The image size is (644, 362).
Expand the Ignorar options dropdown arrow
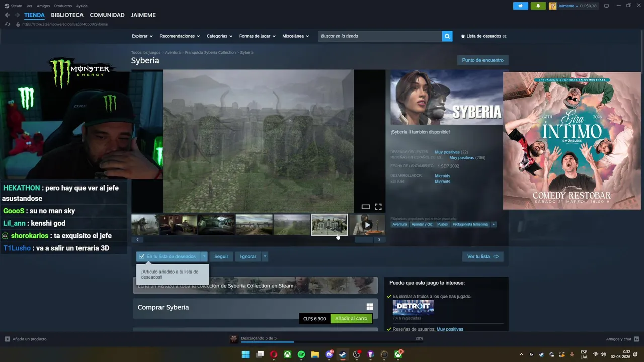click(x=265, y=256)
